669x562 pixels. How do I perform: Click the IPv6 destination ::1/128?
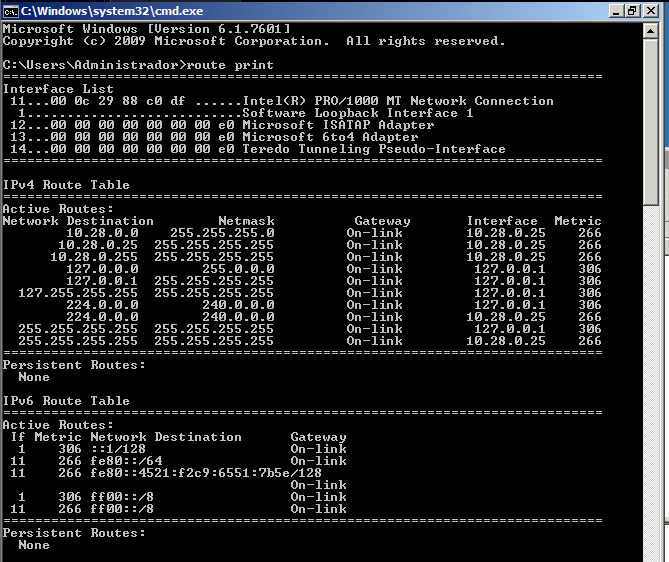[x=118, y=449]
